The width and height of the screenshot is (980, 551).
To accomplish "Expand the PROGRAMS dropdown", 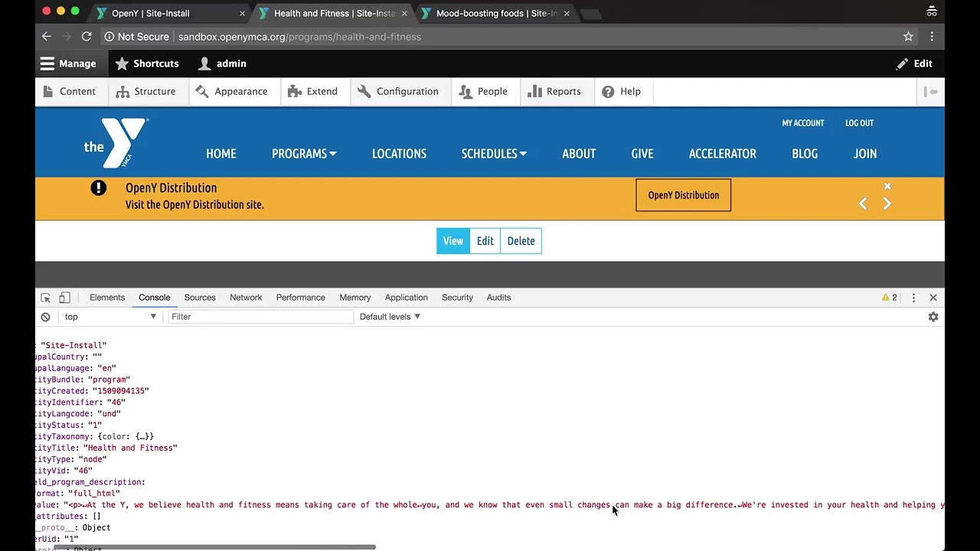I will coord(304,153).
